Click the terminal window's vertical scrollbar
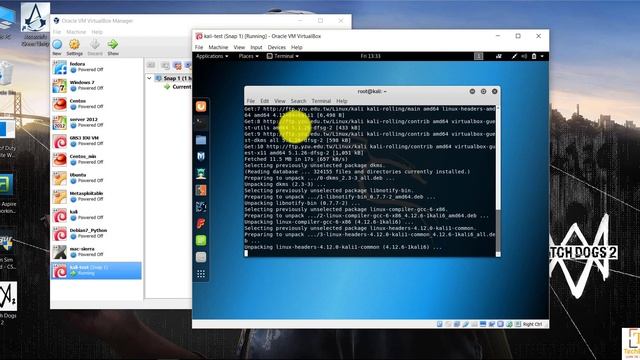 [x=498, y=181]
